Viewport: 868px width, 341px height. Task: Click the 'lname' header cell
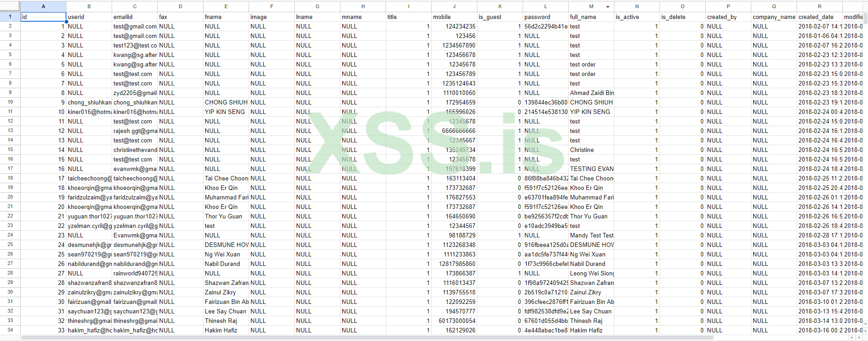pyautogui.click(x=317, y=17)
